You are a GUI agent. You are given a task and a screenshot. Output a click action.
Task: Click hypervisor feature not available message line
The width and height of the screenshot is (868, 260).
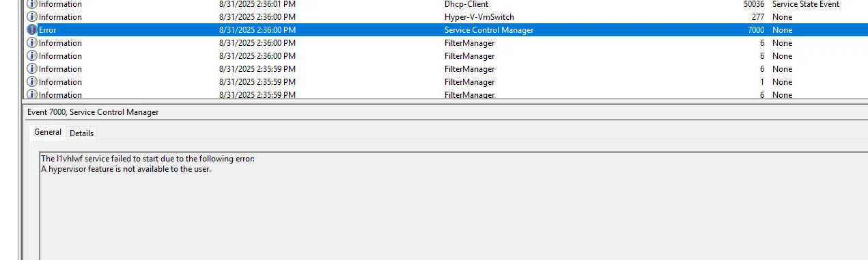[126, 169]
